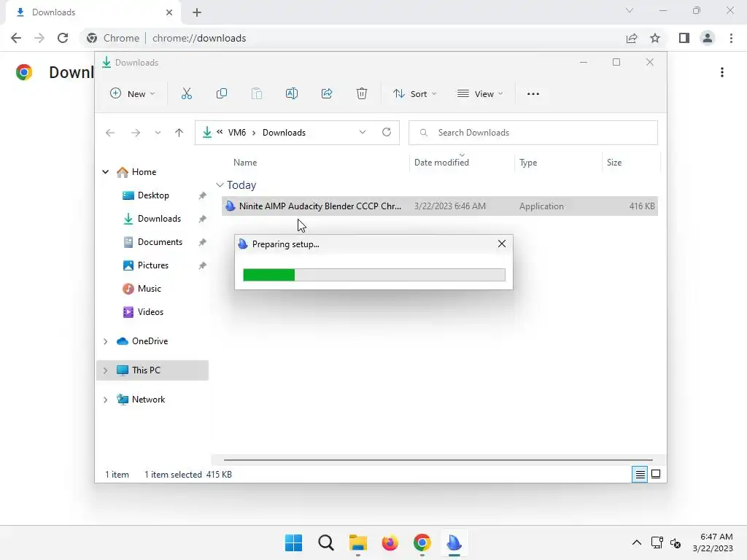Click the Copy icon in Explorer toolbar

pyautogui.click(x=222, y=94)
